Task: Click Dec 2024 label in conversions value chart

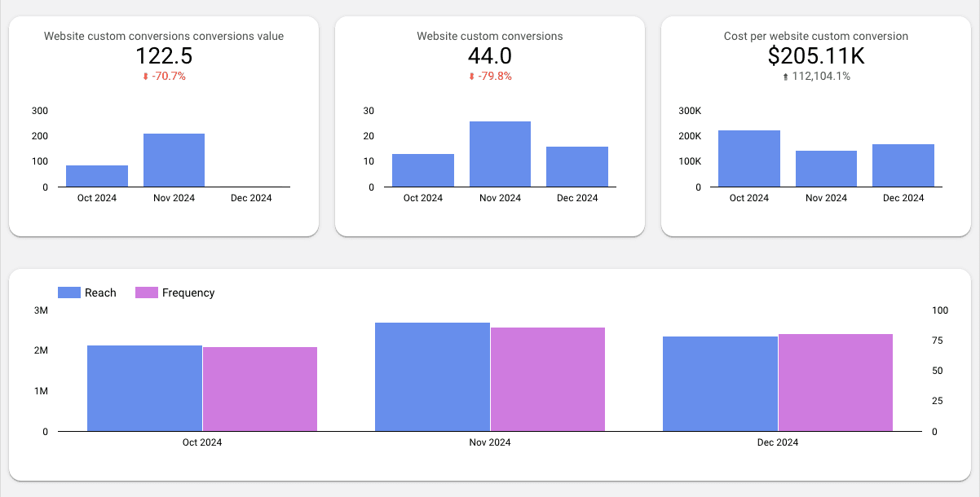Action: [x=251, y=198]
